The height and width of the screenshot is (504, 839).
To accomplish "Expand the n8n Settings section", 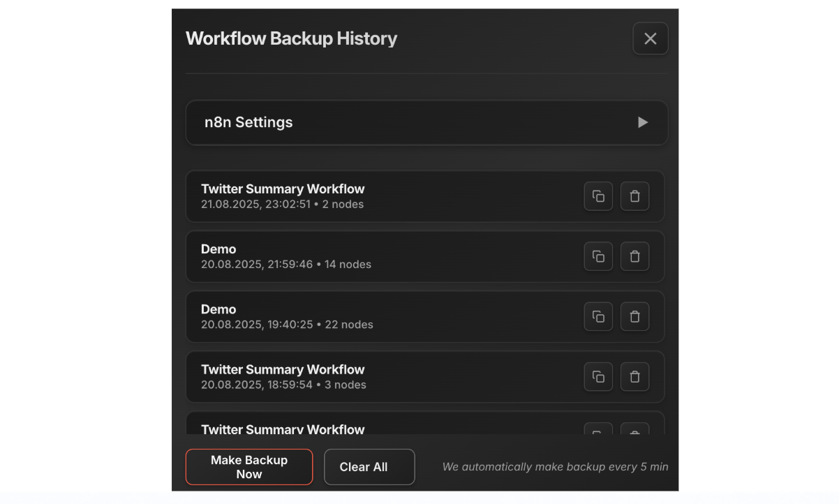I will pyautogui.click(x=643, y=122).
